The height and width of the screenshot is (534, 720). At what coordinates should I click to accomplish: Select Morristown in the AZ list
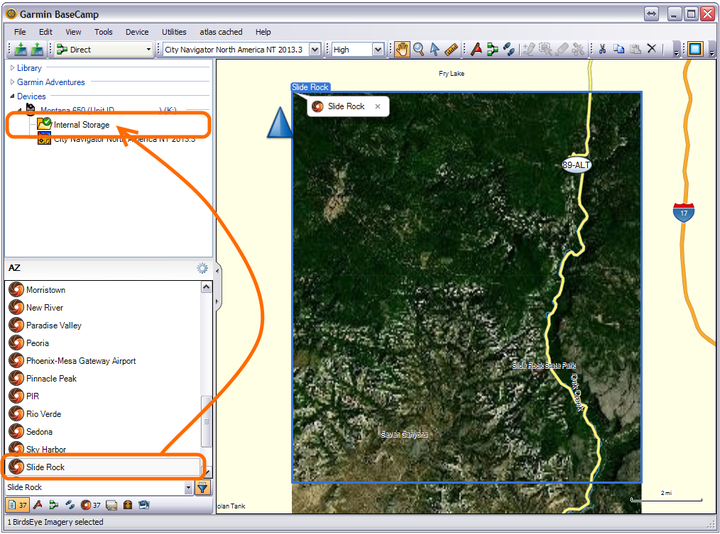45,290
